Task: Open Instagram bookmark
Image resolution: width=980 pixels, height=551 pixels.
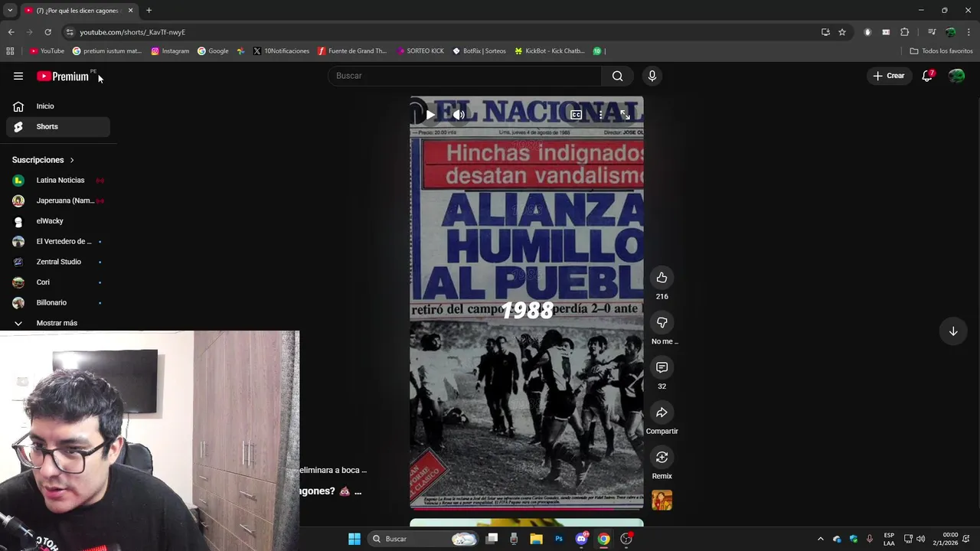Action: click(x=170, y=51)
